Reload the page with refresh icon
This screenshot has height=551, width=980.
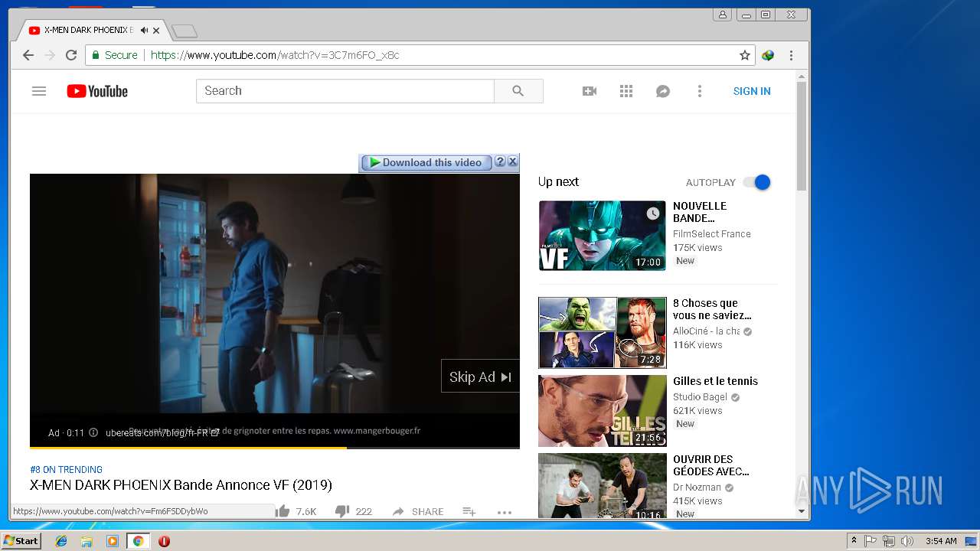point(71,55)
